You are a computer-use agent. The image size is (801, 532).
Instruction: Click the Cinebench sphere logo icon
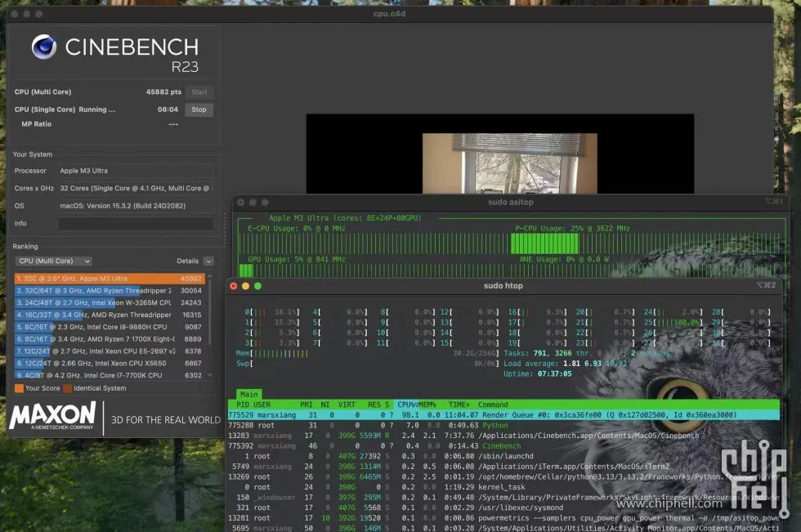pyautogui.click(x=44, y=47)
